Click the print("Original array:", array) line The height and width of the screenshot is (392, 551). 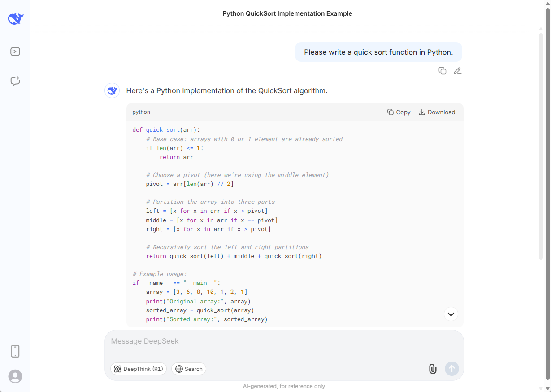click(x=198, y=301)
